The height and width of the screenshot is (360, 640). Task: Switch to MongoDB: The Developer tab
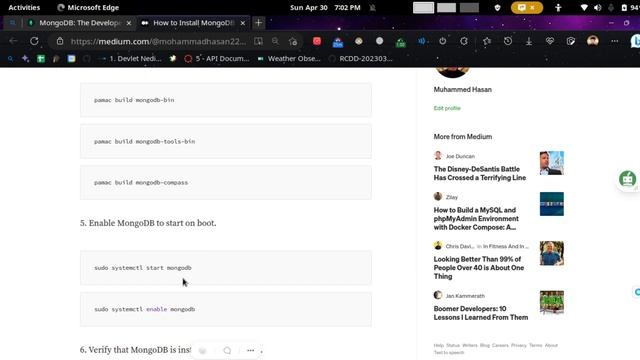(80, 23)
